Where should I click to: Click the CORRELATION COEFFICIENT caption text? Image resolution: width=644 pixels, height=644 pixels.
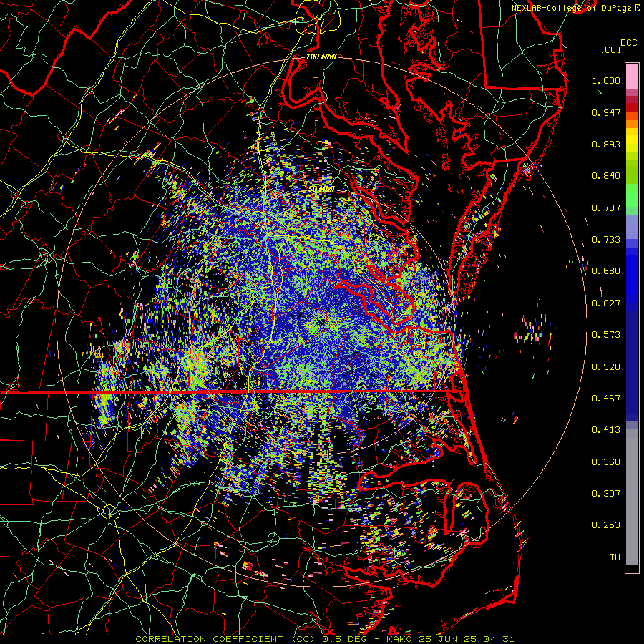(209, 639)
